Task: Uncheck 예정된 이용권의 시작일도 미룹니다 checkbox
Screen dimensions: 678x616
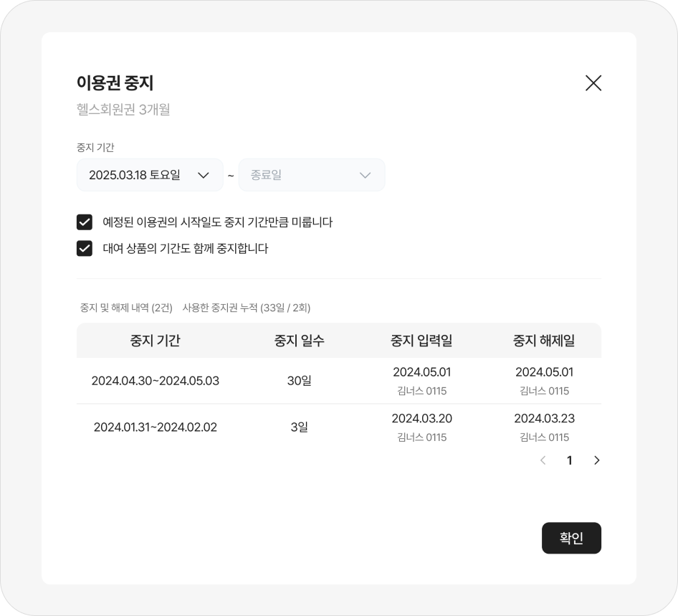Action: pyautogui.click(x=85, y=222)
